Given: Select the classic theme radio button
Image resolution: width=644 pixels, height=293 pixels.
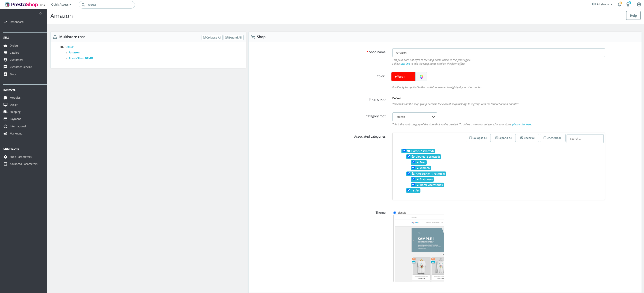Looking at the screenshot, I should [395, 213].
